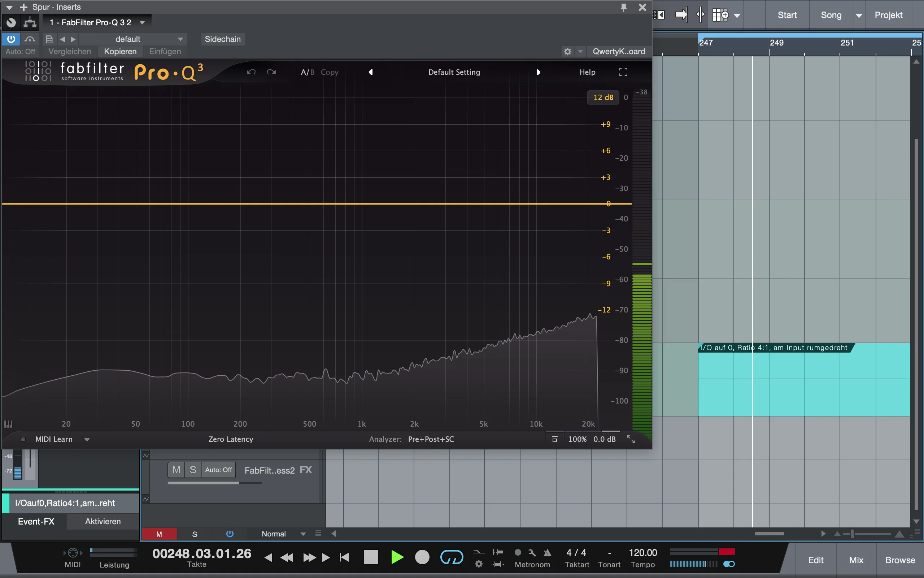Click the Kopieren button
924x578 pixels.
click(x=120, y=52)
